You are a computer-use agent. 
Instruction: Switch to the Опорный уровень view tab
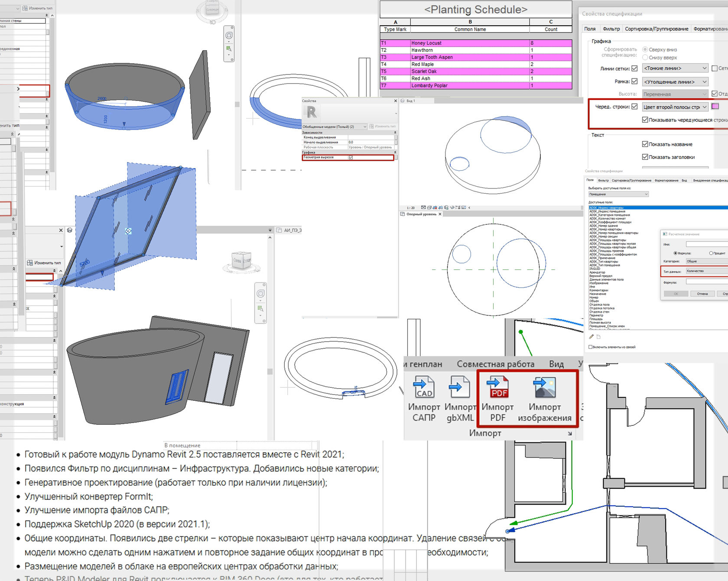(x=421, y=214)
